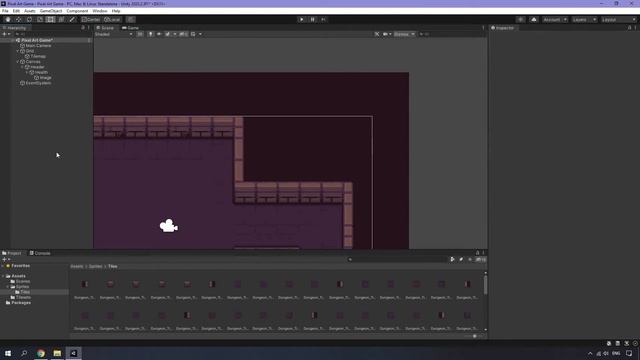Open the Layout dropdown
The width and height of the screenshot is (640, 360).
tap(618, 20)
